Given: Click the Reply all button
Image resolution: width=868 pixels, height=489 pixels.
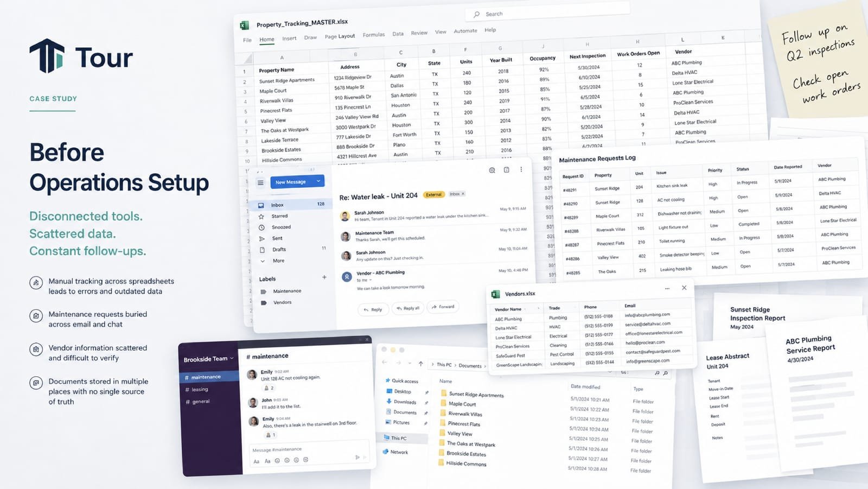Looking at the screenshot, I should pos(408,308).
